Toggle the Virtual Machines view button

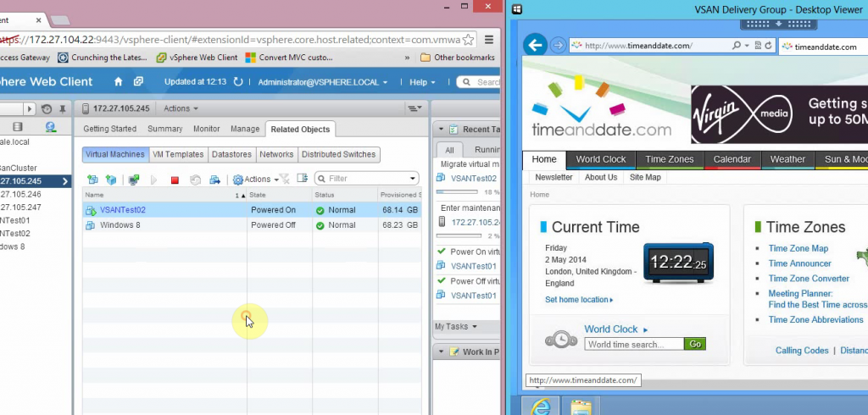pos(114,155)
